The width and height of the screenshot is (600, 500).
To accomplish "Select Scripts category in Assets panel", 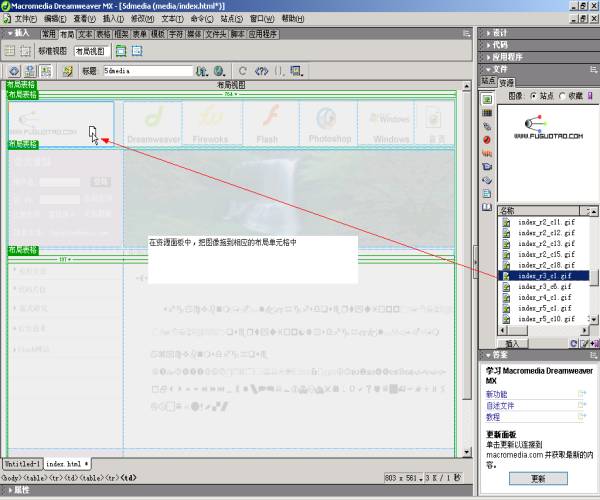I will click(487, 180).
